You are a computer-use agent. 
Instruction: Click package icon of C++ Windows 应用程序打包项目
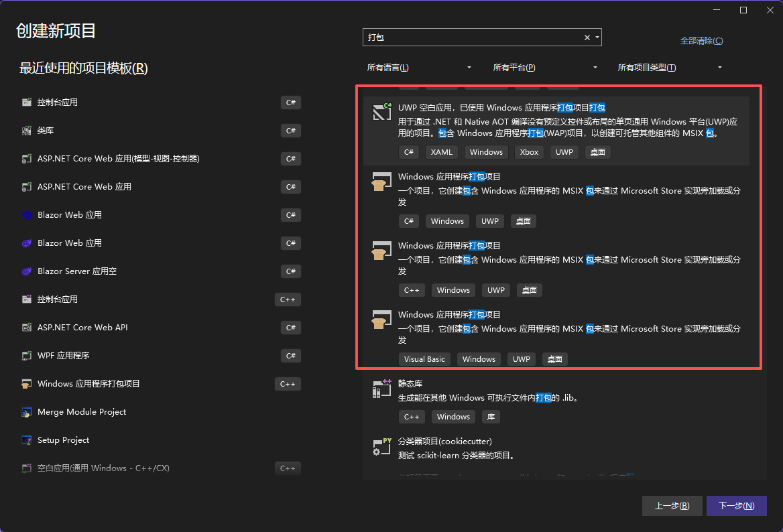tap(382, 250)
